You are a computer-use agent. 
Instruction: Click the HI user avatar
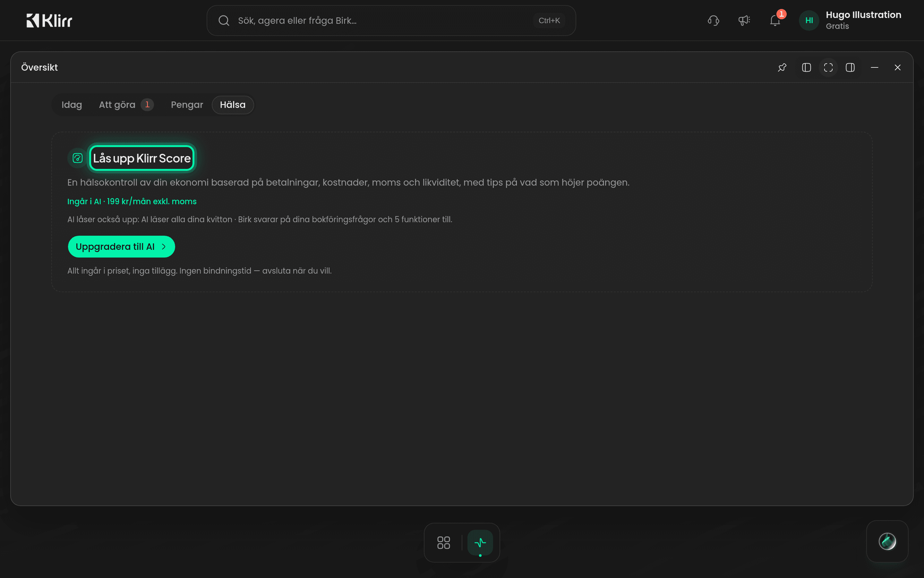[809, 21]
